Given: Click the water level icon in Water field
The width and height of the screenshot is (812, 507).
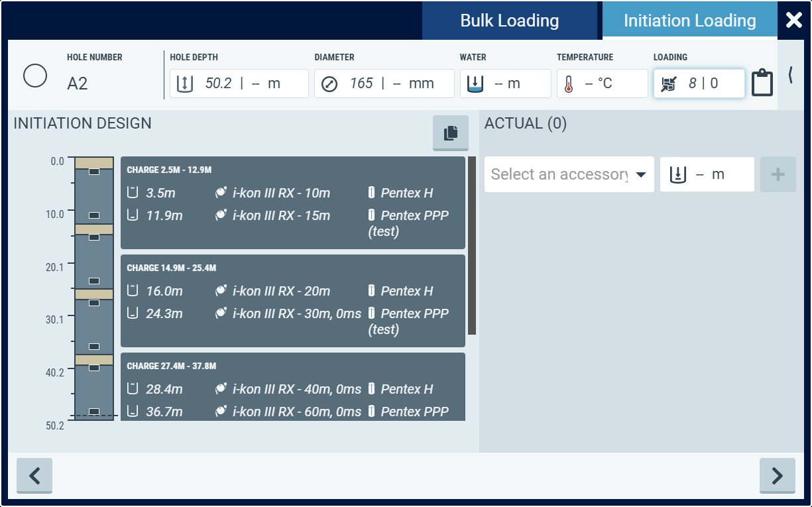Looking at the screenshot, I should click(475, 84).
